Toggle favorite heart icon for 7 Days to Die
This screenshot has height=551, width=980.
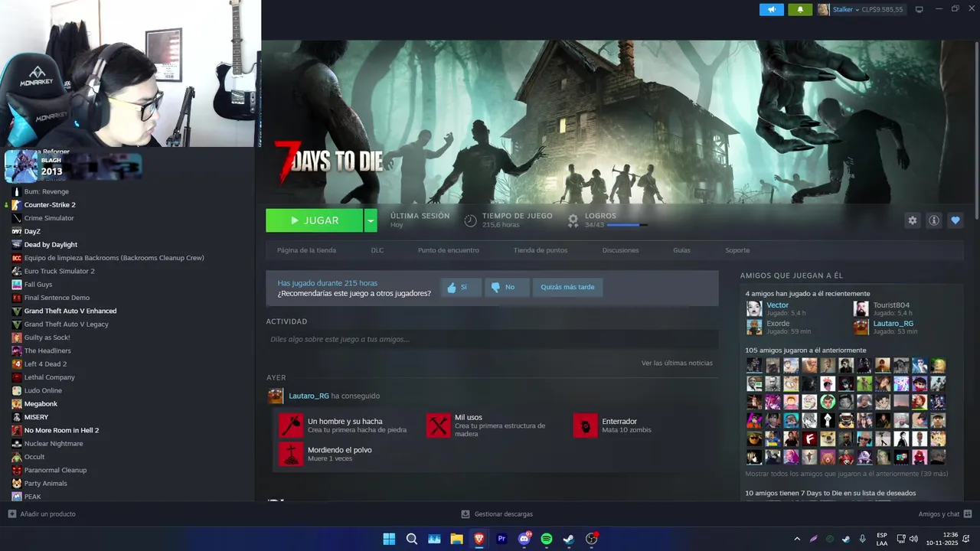(x=955, y=220)
